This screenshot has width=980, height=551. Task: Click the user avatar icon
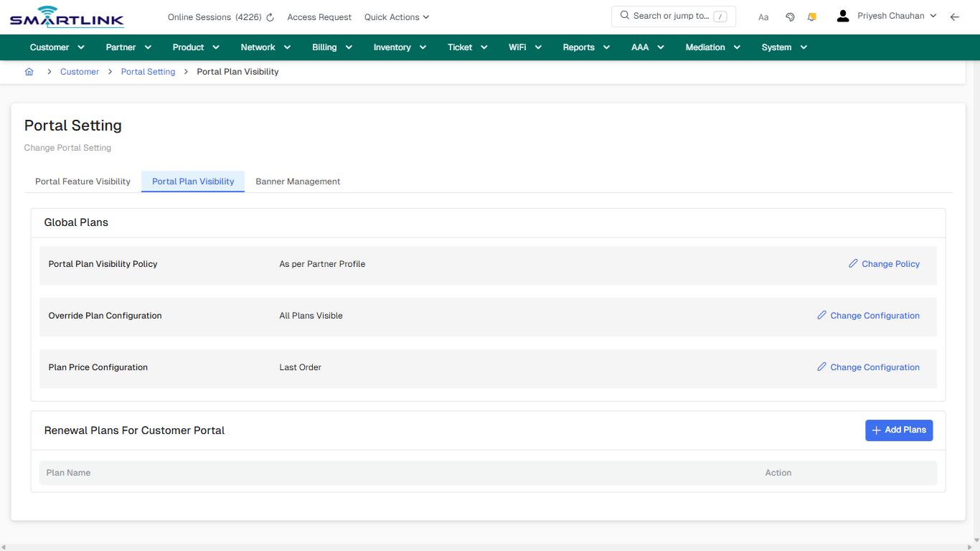click(842, 15)
